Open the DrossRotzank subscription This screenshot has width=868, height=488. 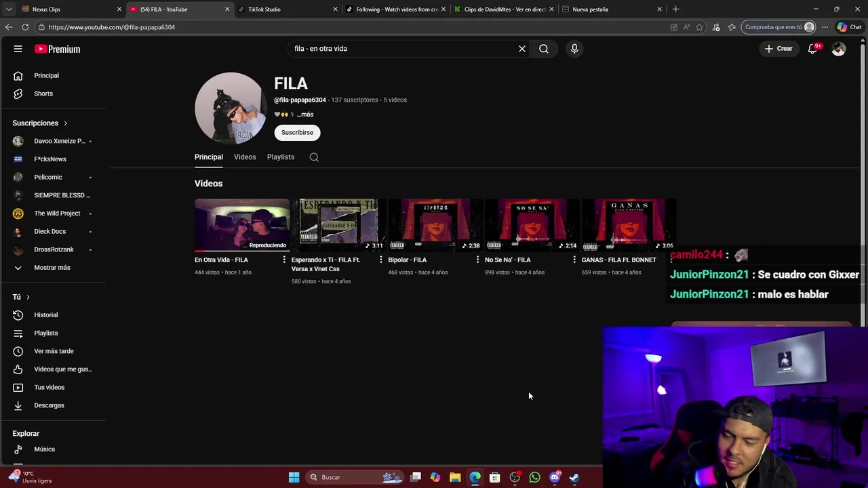pyautogui.click(x=52, y=249)
